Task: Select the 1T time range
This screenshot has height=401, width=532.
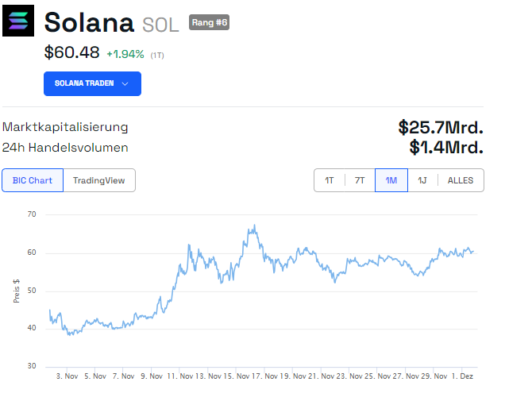Action: coord(329,180)
